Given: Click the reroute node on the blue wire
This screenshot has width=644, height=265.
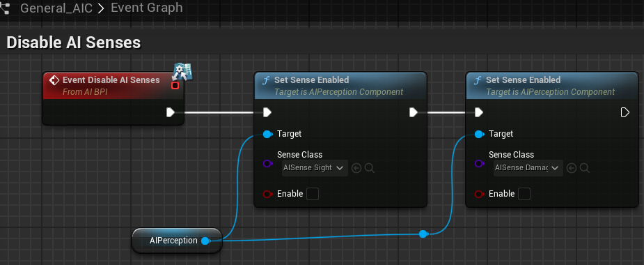Looking at the screenshot, I should pyautogui.click(x=423, y=234).
